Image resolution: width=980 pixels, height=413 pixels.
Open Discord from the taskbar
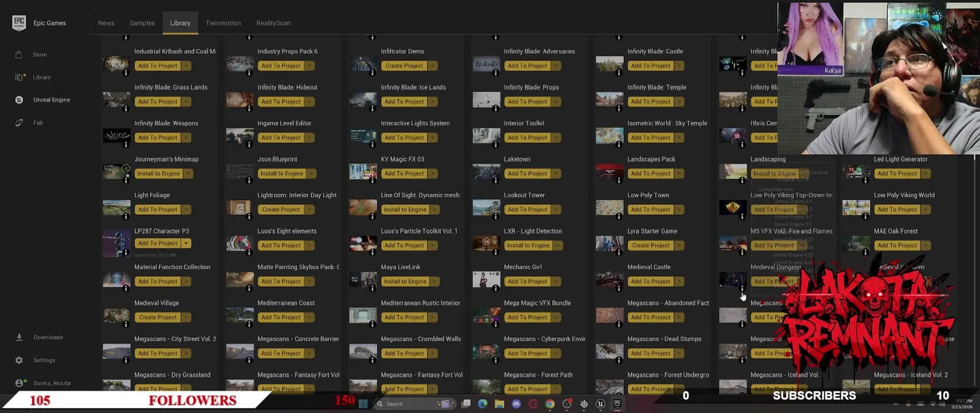[x=516, y=404]
